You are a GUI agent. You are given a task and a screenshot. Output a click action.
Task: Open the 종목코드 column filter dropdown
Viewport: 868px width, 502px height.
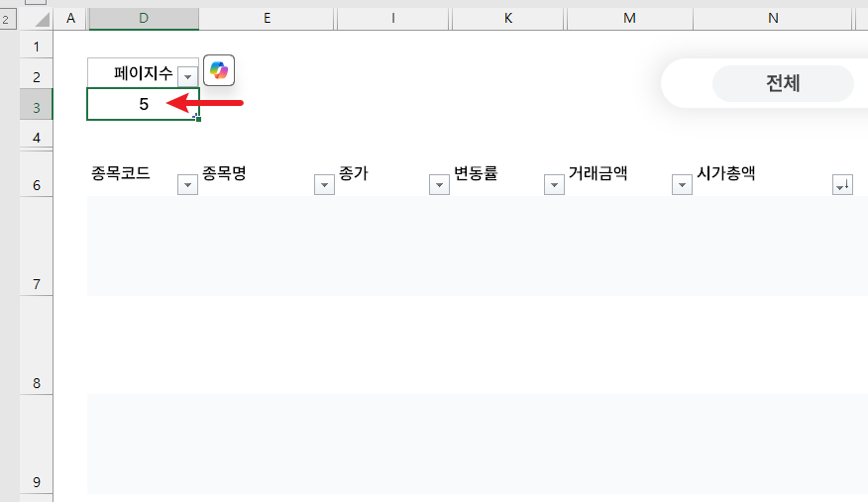[187, 184]
